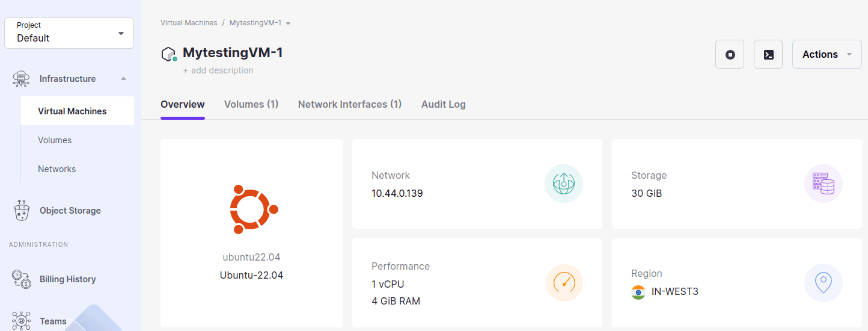This screenshot has height=331, width=868.
Task: Click the IN-WEST3 region name
Action: [x=675, y=292]
